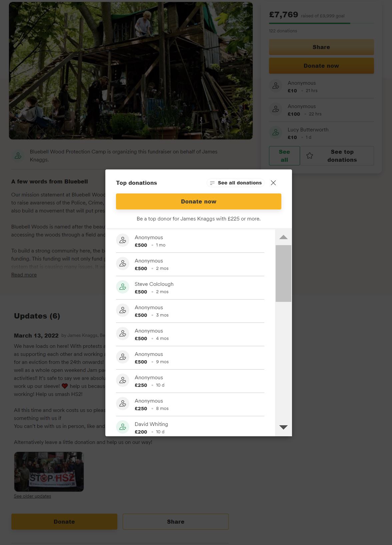Open the STOP HS2 update photo thumbnail
The height and width of the screenshot is (545, 392).
click(49, 472)
